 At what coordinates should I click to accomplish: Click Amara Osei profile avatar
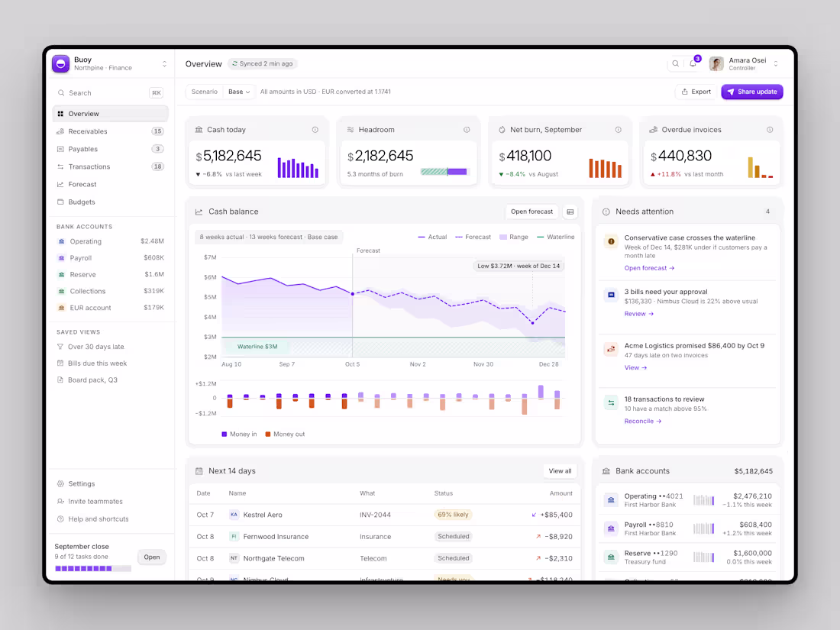[x=716, y=63]
